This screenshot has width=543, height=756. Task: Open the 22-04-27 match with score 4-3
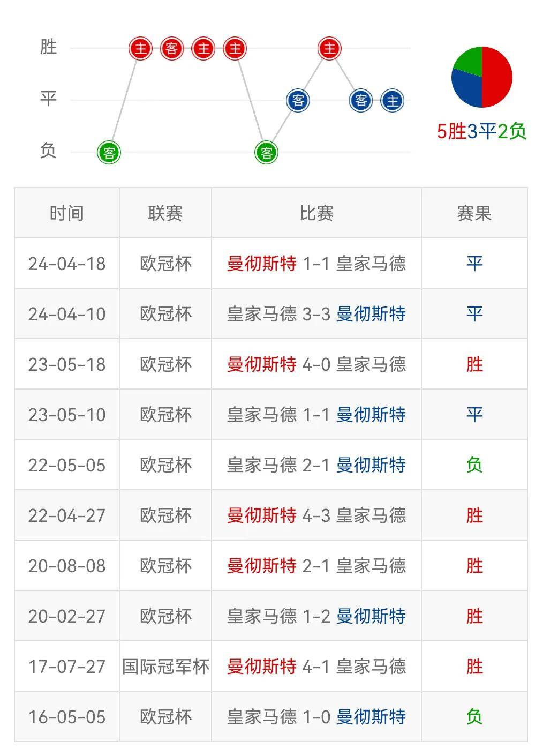coord(316,515)
